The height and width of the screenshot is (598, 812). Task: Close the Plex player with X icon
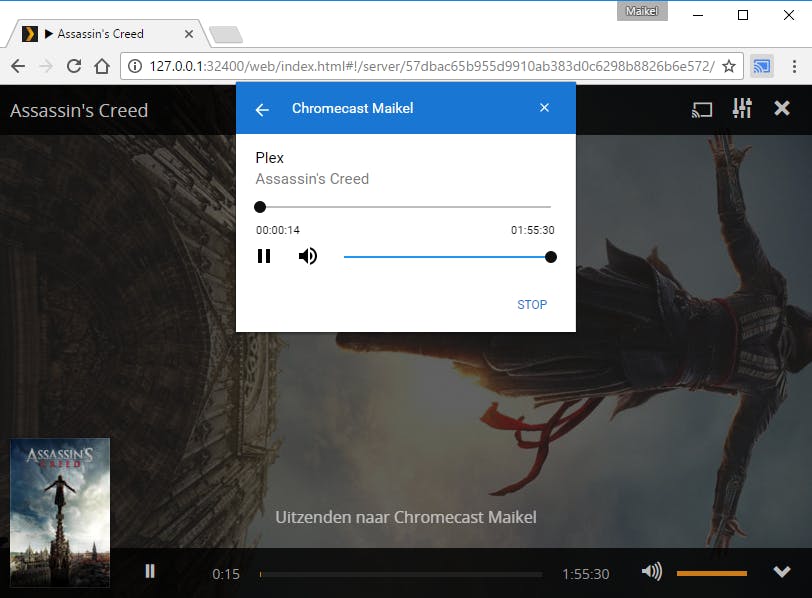[782, 108]
